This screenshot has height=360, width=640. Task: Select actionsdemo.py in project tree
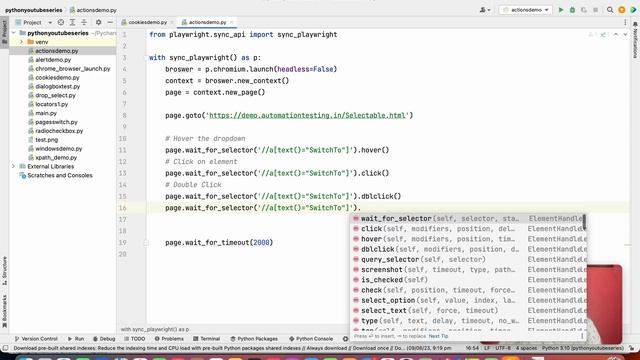click(56, 51)
